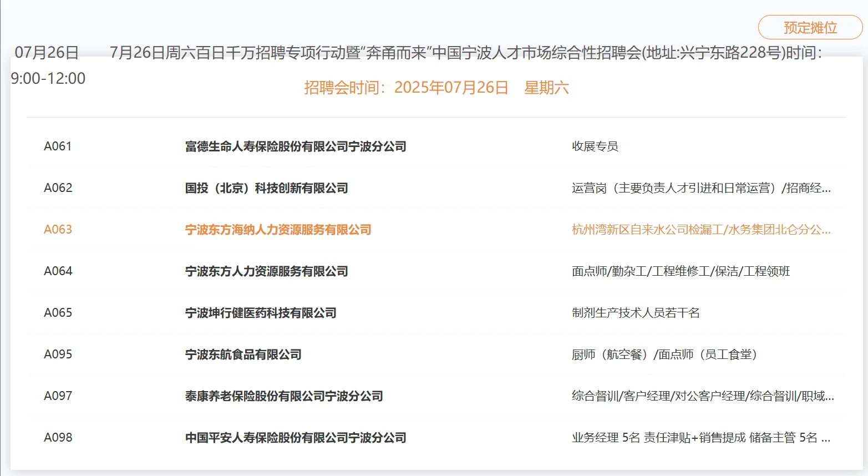Open 泰康养老保险股份有限公司宁波分公司 entry
The height and width of the screenshot is (476, 868).
click(x=284, y=396)
